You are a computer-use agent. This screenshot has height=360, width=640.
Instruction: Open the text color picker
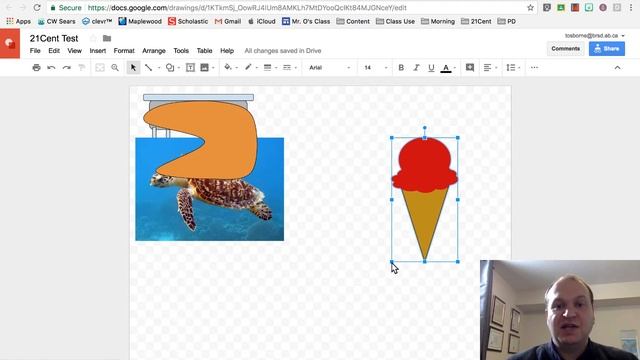point(446,68)
